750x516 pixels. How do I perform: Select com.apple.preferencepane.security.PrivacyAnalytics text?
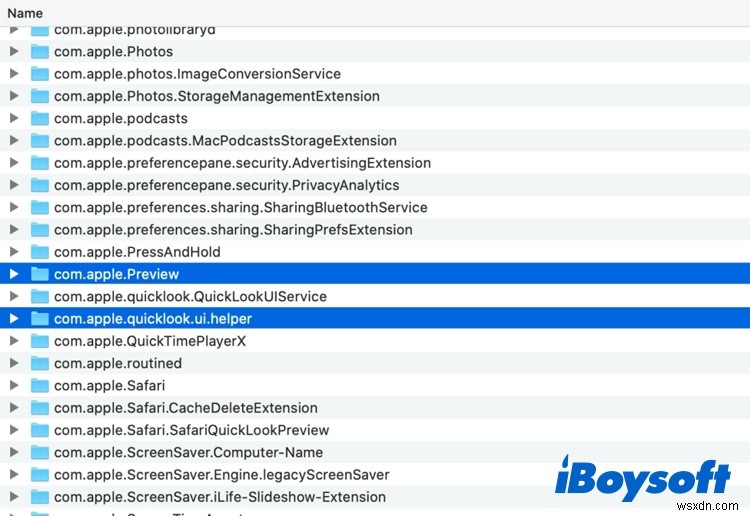click(x=227, y=186)
